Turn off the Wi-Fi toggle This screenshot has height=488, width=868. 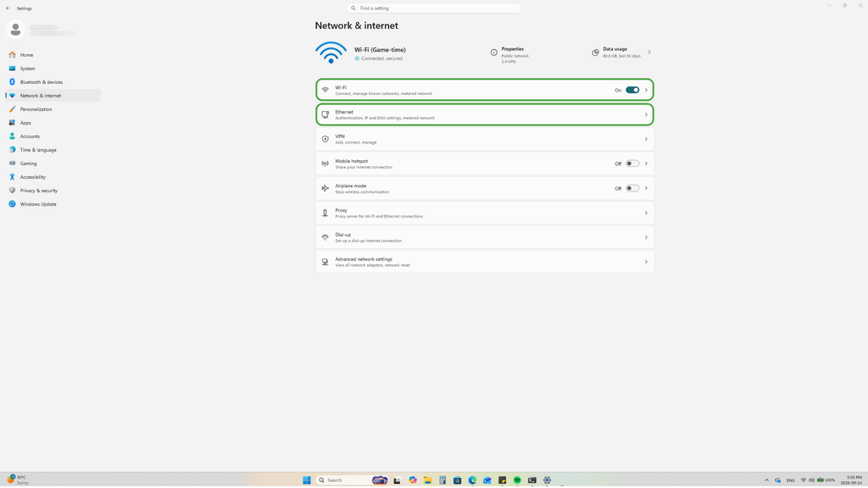tap(632, 90)
